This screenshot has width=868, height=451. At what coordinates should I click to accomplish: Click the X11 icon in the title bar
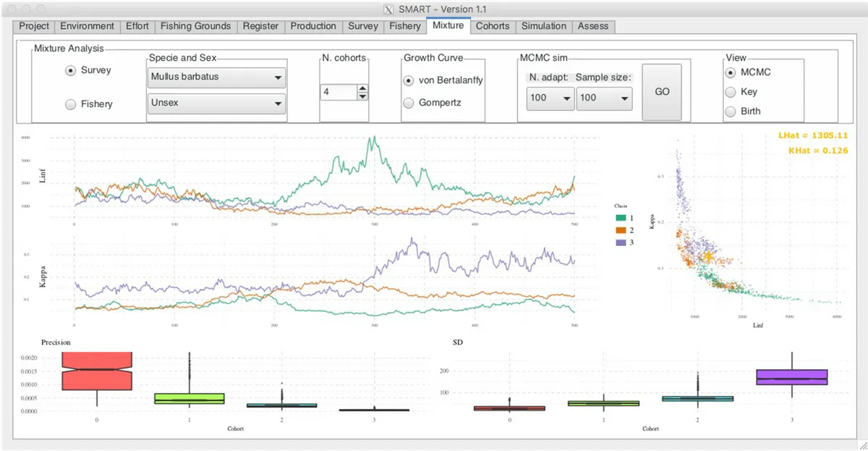(388, 9)
